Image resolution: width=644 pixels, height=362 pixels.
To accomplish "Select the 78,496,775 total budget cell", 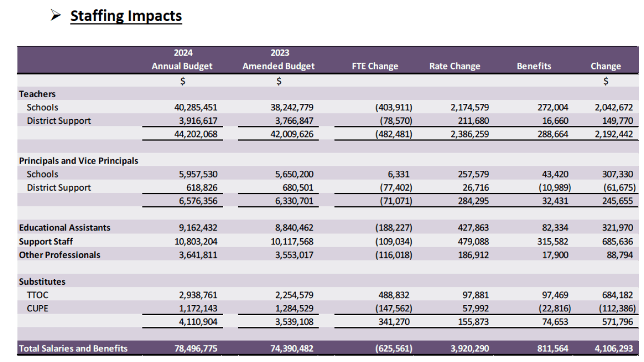I will click(x=195, y=348).
